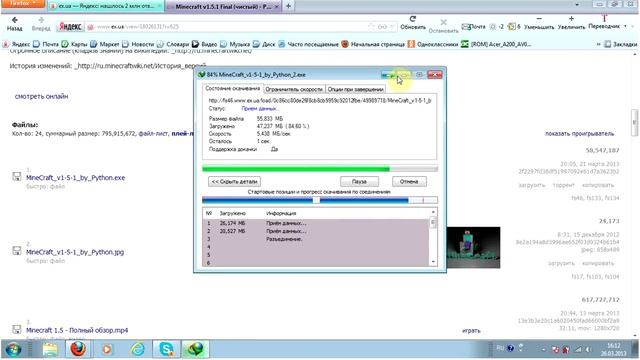The image size is (640, 360).
Task: Click the taskbar clock showing 16:12
Action: pos(613,349)
